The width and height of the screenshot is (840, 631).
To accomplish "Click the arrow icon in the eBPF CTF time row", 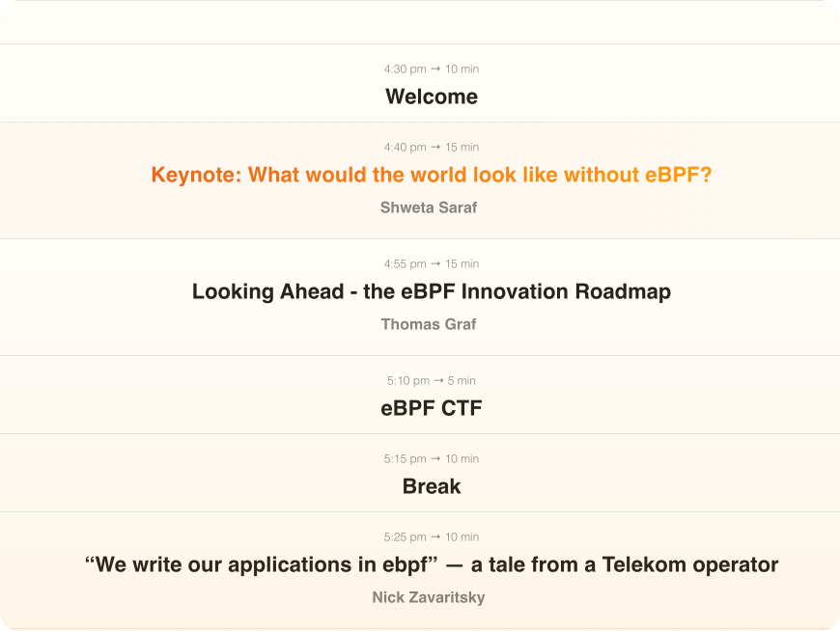I will [438, 380].
